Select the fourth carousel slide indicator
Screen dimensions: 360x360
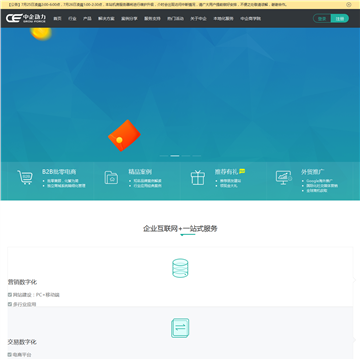coord(197,156)
